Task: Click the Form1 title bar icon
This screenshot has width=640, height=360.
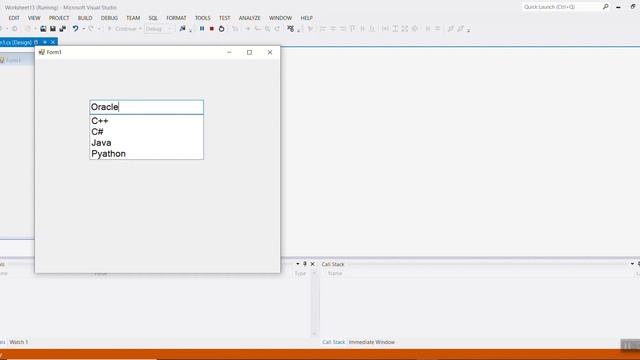Action: coord(41,52)
